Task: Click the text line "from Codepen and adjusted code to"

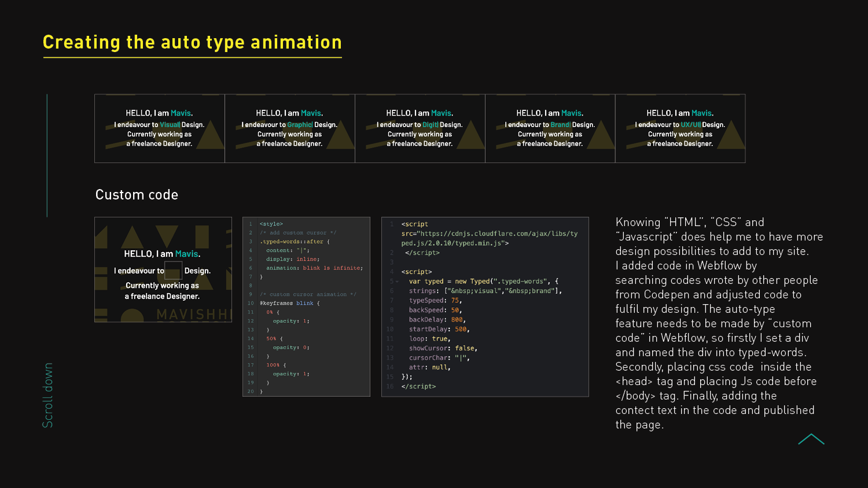Action: click(x=708, y=294)
